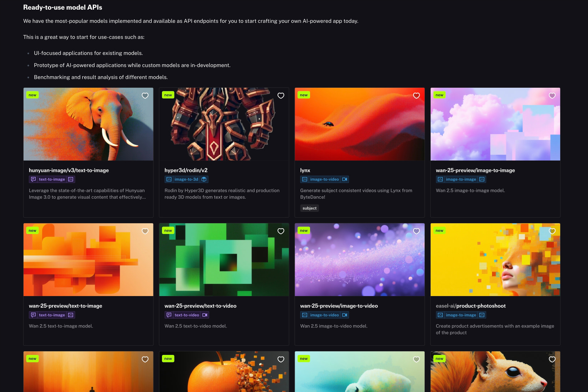
Task: Click the heart on the orange silhouette card
Action: click(145, 359)
